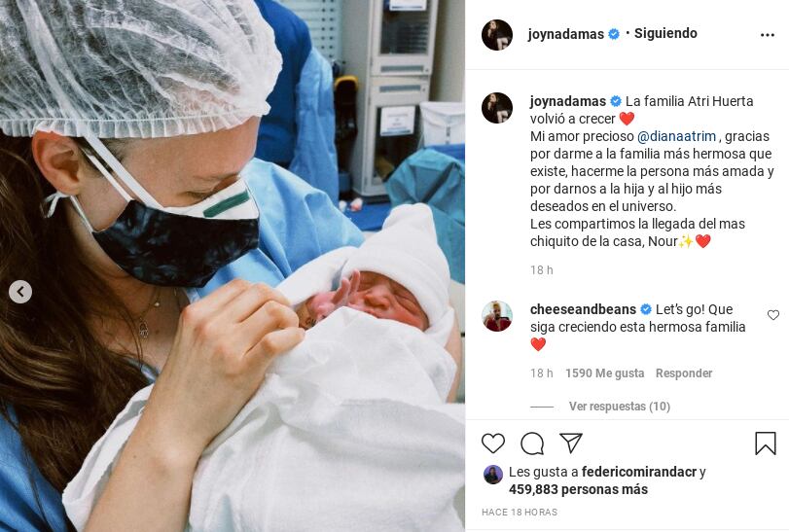This screenshot has height=532, width=789.
Task: Click the Siguiendo following button
Action: coord(665,33)
